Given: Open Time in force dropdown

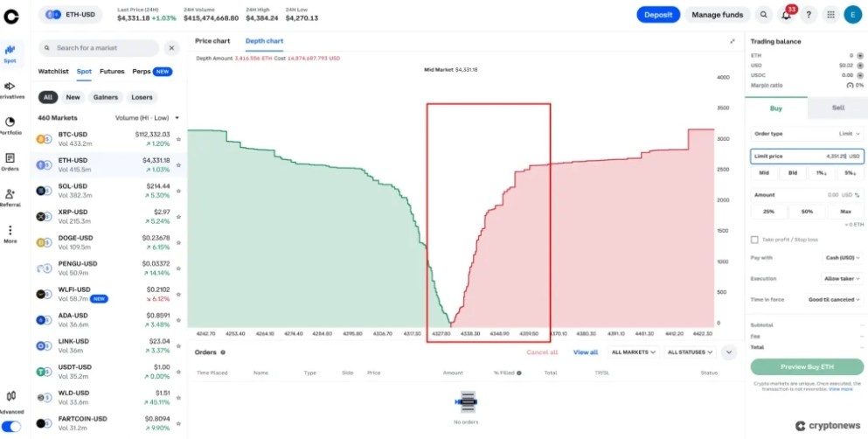Looking at the screenshot, I should (x=832, y=299).
